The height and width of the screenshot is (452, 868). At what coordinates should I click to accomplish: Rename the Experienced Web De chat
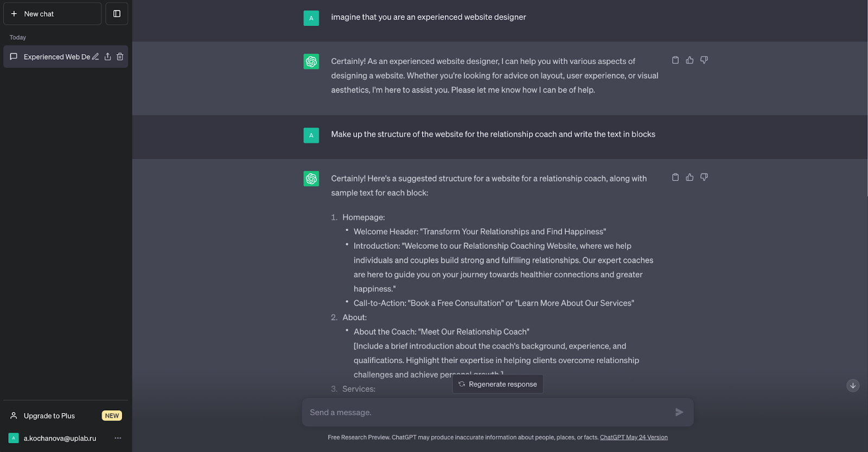95,56
